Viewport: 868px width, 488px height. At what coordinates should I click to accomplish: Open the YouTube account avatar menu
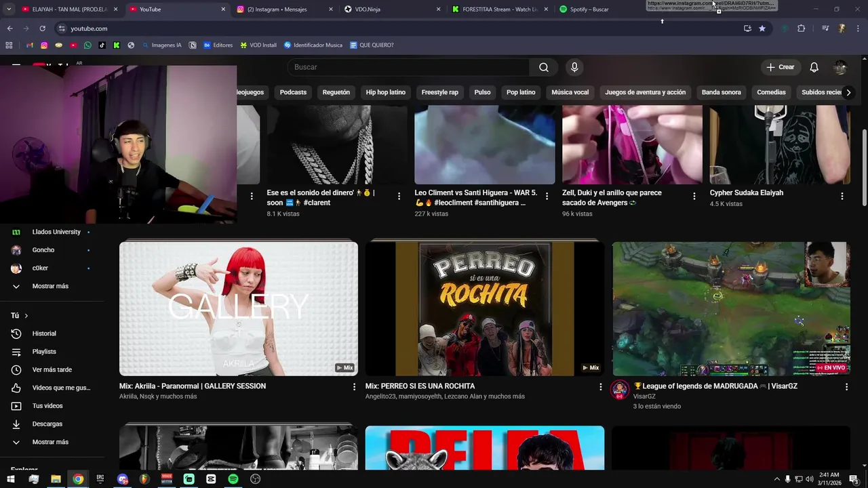(x=840, y=67)
